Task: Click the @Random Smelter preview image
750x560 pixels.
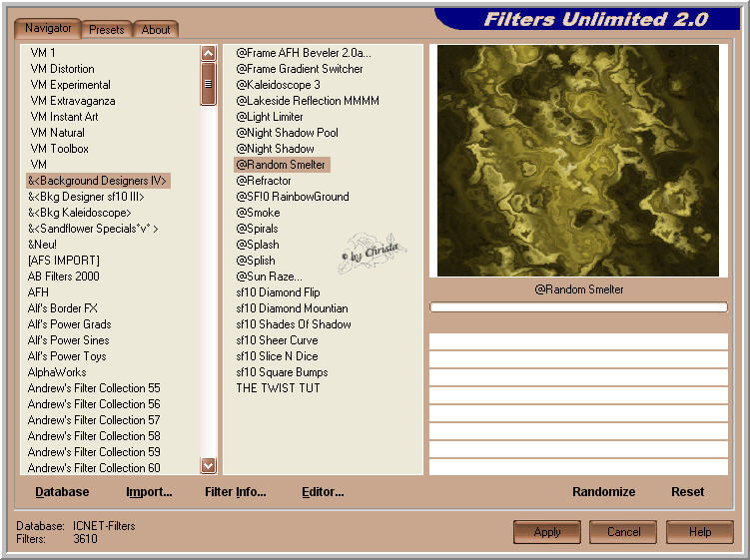Action: pos(578,161)
